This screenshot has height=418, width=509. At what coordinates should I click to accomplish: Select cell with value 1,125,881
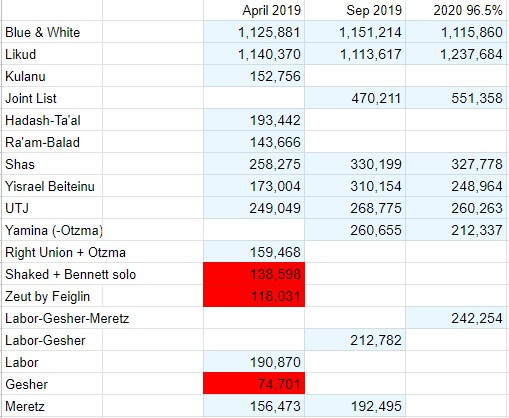[x=254, y=32]
